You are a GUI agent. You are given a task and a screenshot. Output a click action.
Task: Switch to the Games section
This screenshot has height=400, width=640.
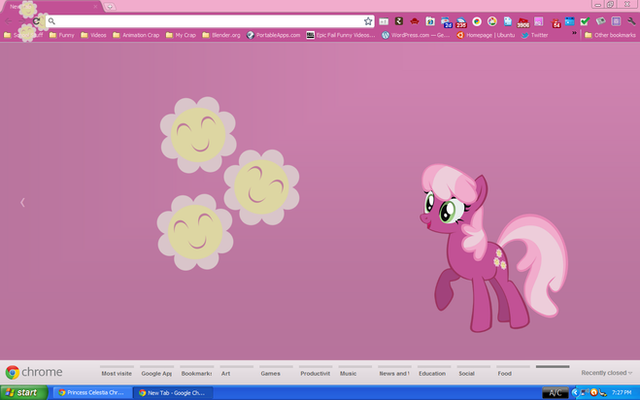pyautogui.click(x=276, y=371)
